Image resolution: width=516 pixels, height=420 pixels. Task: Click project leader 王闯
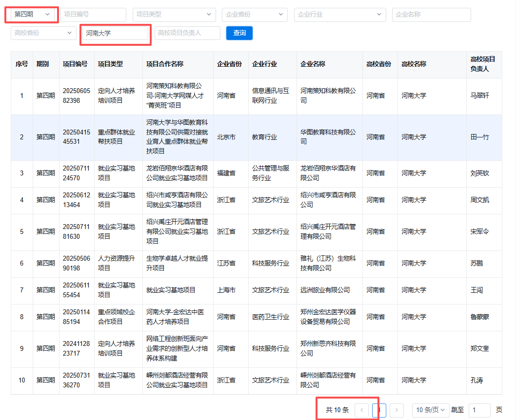476,290
